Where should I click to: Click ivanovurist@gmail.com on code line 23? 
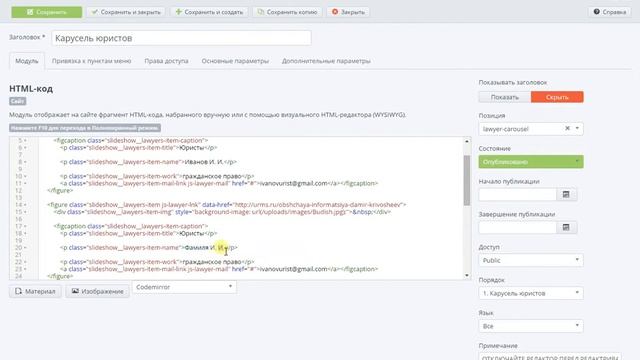[293, 269]
